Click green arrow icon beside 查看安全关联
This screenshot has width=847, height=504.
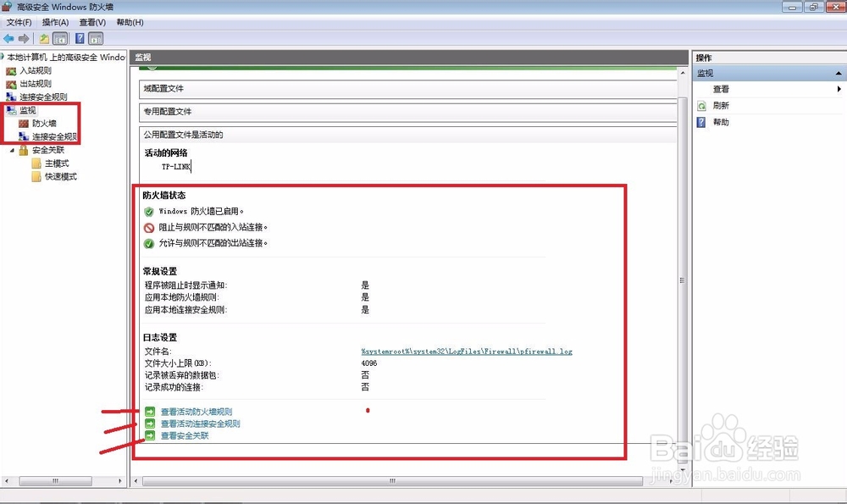click(150, 435)
